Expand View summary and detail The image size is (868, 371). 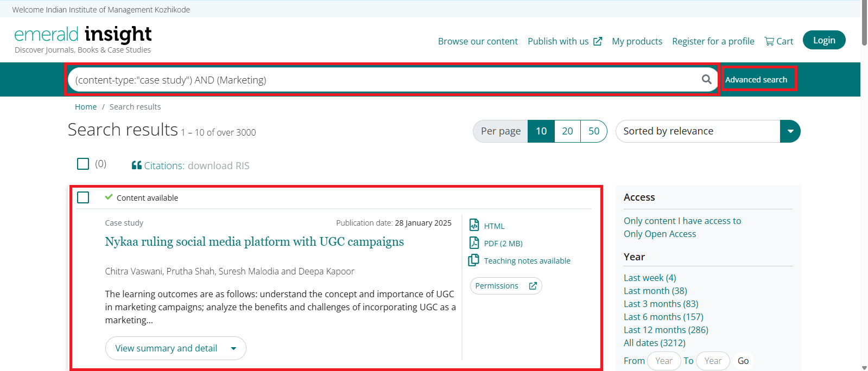point(175,348)
